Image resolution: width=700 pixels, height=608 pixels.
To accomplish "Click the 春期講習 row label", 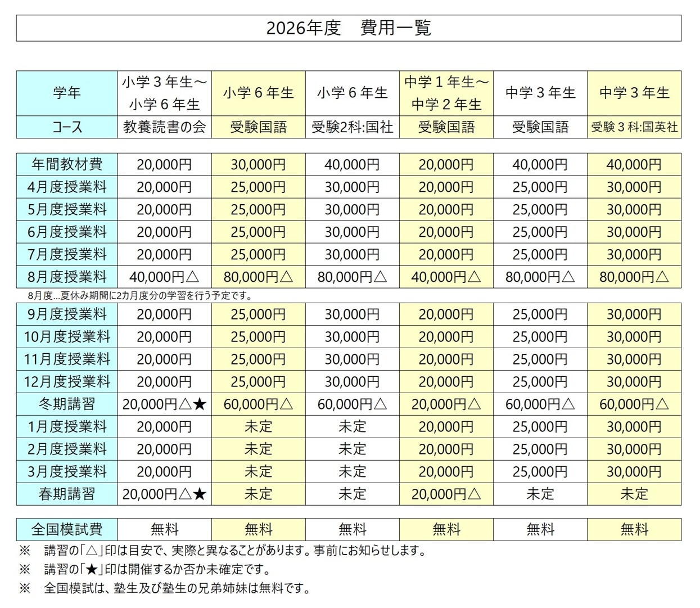I will pos(67,494).
